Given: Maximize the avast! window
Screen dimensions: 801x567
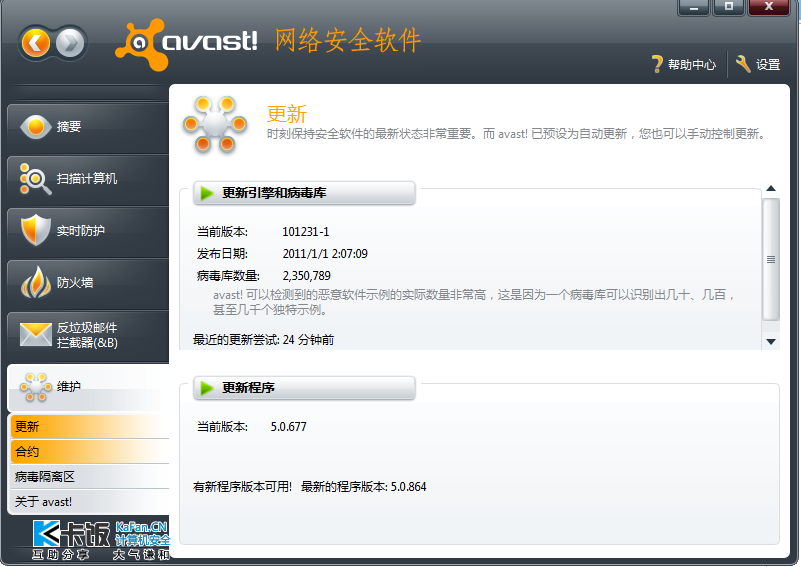Looking at the screenshot, I should 728,7.
